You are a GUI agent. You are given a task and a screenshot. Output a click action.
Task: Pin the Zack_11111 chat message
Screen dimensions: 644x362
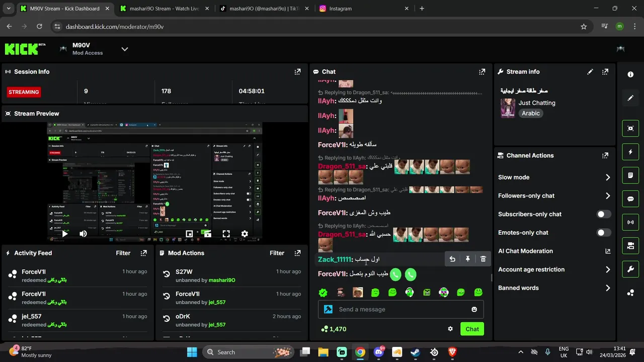[x=467, y=259]
